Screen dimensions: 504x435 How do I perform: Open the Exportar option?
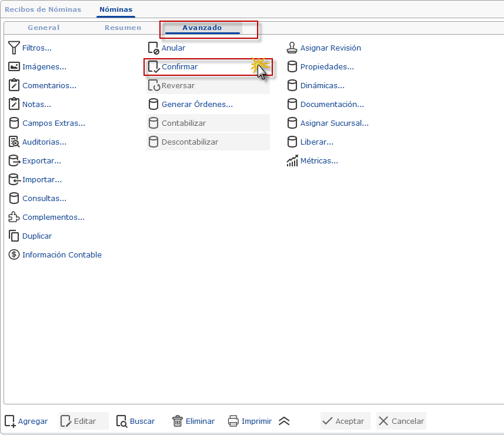[35, 160]
